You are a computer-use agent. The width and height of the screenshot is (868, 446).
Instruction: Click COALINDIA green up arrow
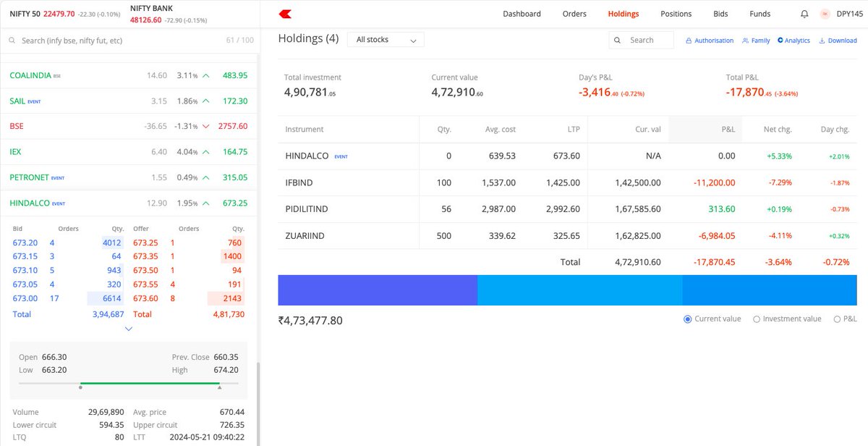(x=206, y=75)
